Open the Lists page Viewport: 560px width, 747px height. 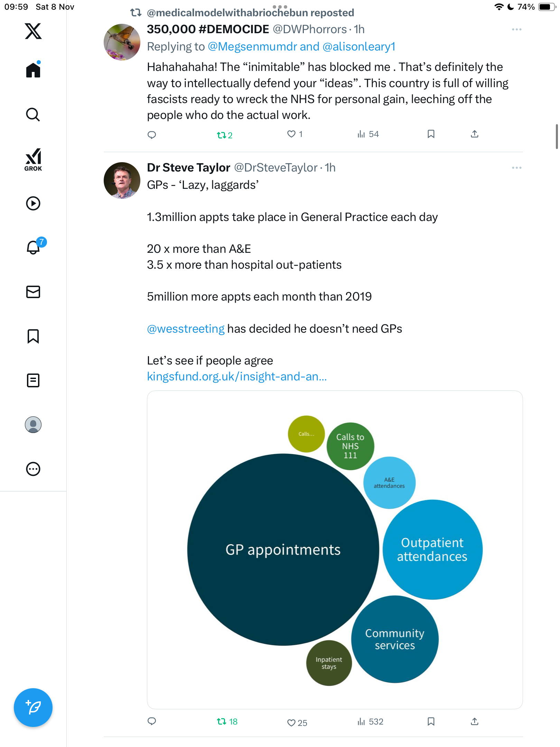tap(33, 380)
